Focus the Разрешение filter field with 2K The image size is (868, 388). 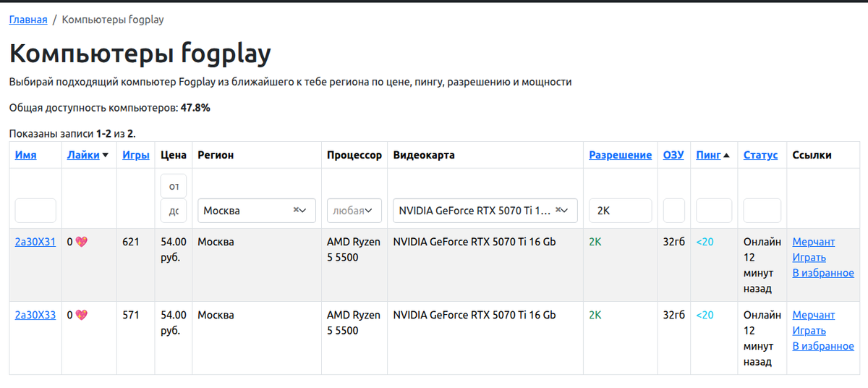pos(621,211)
